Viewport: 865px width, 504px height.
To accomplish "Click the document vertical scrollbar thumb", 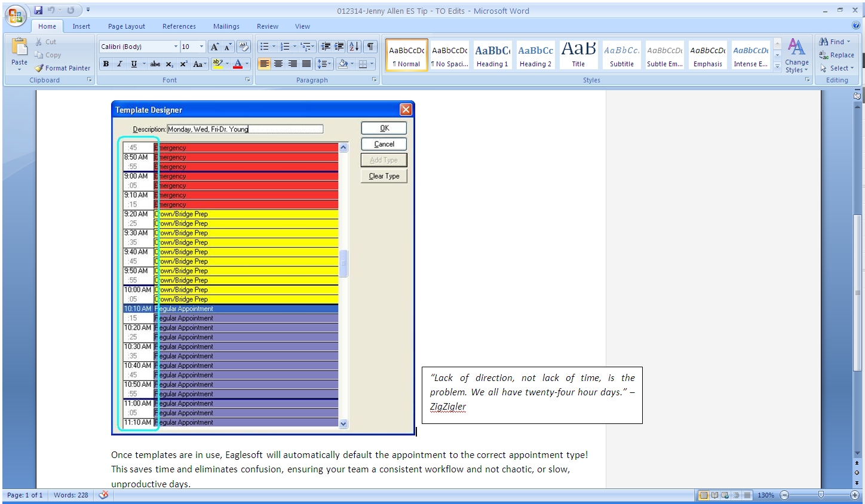I will [x=857, y=293].
